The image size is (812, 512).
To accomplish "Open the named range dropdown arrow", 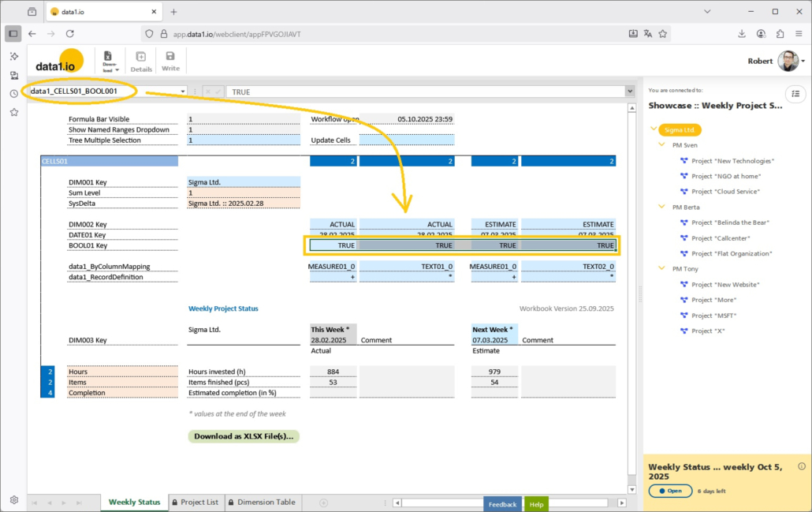I will (x=183, y=92).
